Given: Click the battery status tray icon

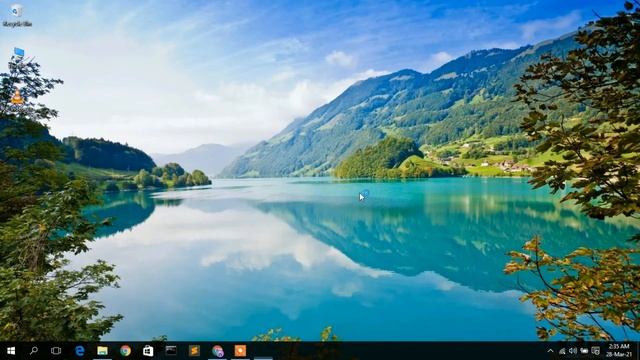Looking at the screenshot, I should point(584,351).
